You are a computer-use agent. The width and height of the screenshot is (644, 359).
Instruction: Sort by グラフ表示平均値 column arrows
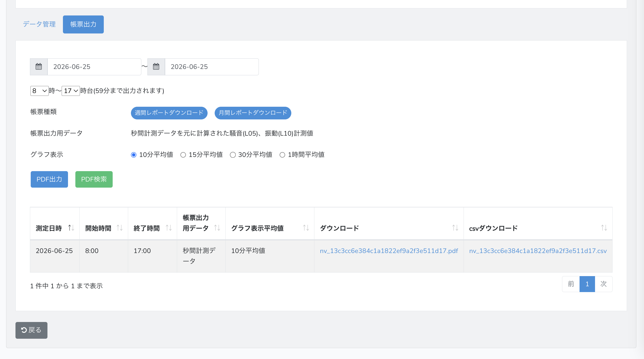(x=306, y=228)
